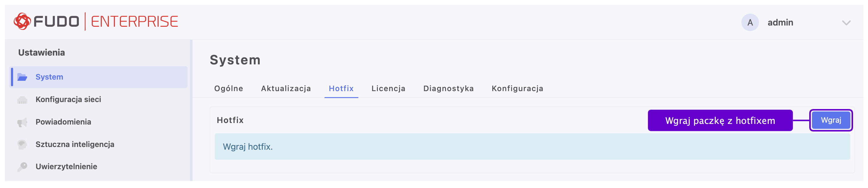Go to the Diagnostyka tab

[448, 88]
